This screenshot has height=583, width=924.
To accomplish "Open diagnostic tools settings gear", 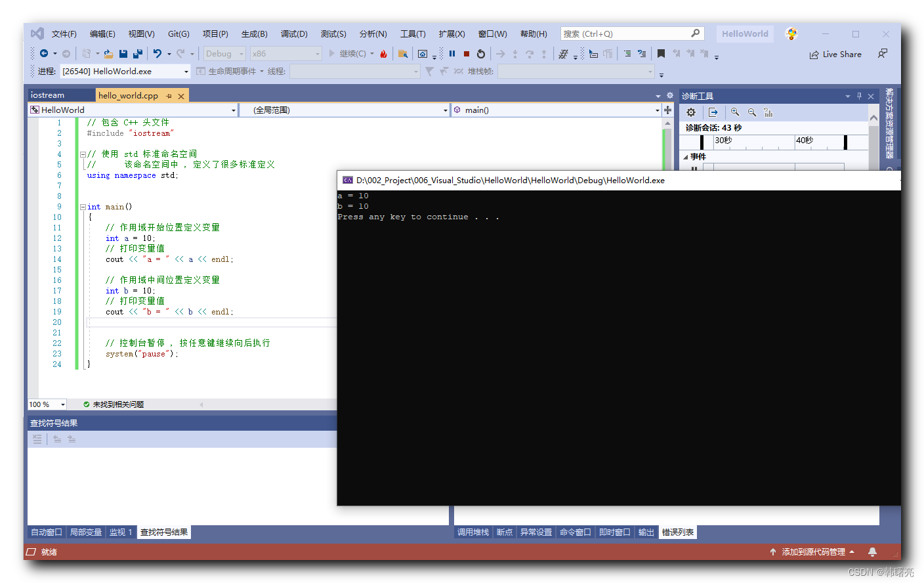I will click(x=691, y=112).
